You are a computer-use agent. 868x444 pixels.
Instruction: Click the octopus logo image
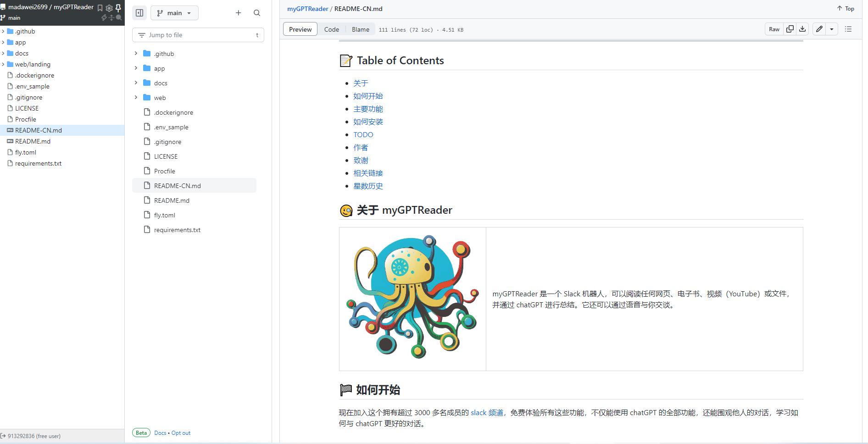click(x=412, y=297)
